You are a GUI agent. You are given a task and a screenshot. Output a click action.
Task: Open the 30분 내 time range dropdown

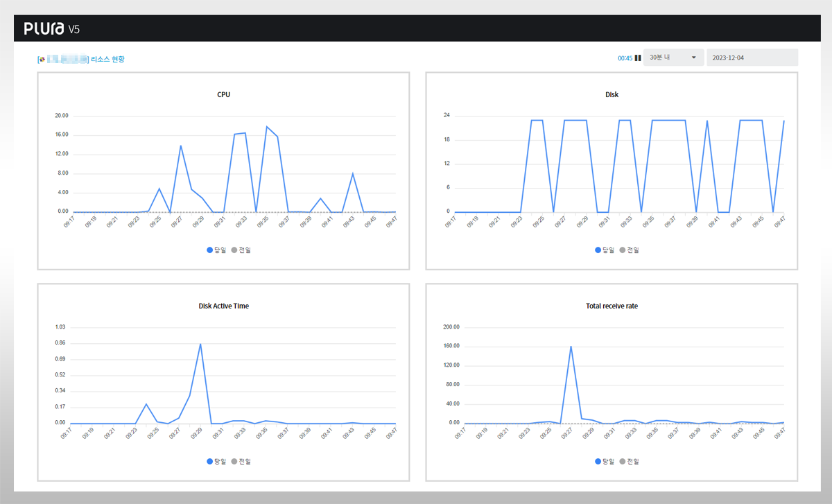pyautogui.click(x=673, y=58)
